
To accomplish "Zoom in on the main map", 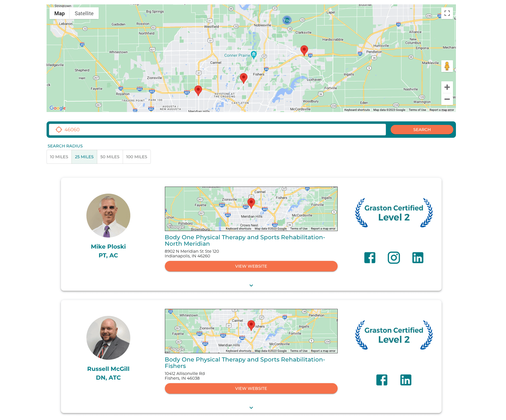I will click(x=447, y=87).
